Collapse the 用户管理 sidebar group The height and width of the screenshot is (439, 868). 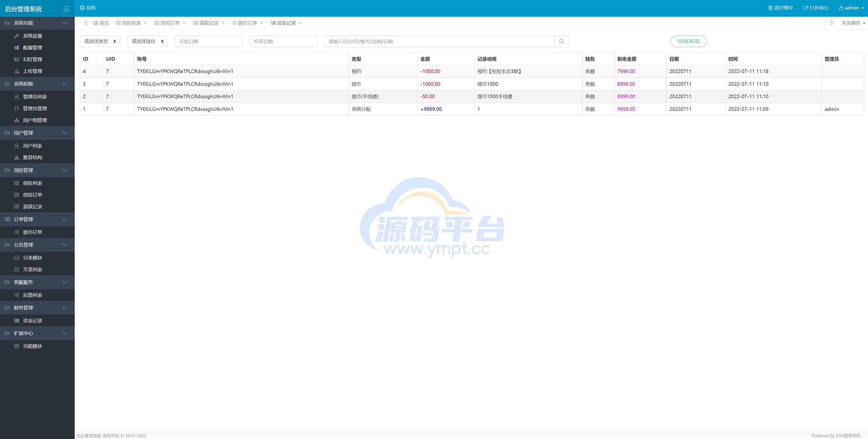tap(37, 133)
